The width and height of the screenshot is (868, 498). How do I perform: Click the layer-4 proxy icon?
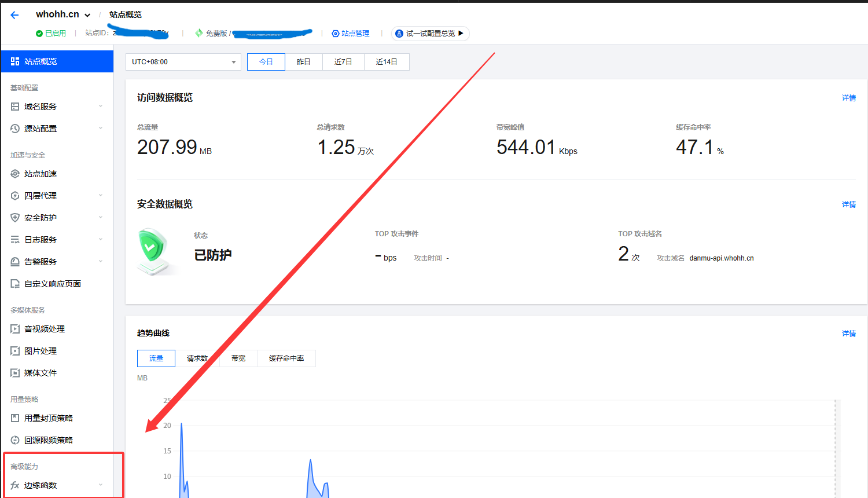[x=15, y=196]
